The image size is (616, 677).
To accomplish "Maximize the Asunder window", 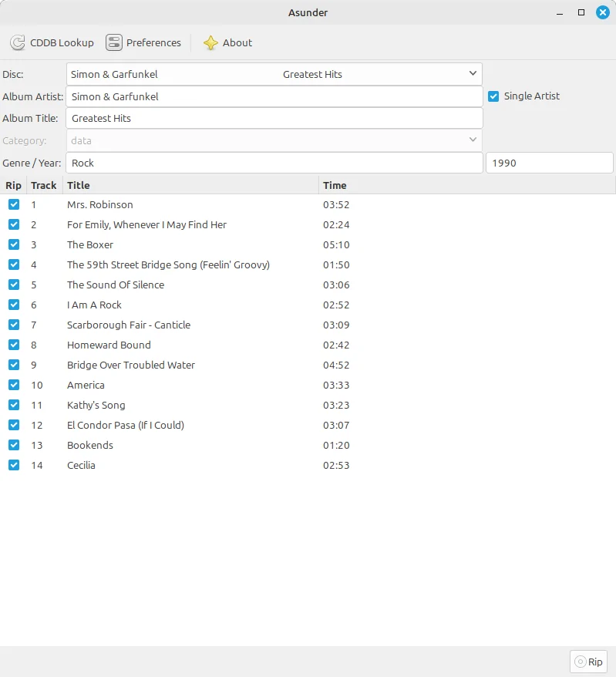I will pyautogui.click(x=581, y=12).
